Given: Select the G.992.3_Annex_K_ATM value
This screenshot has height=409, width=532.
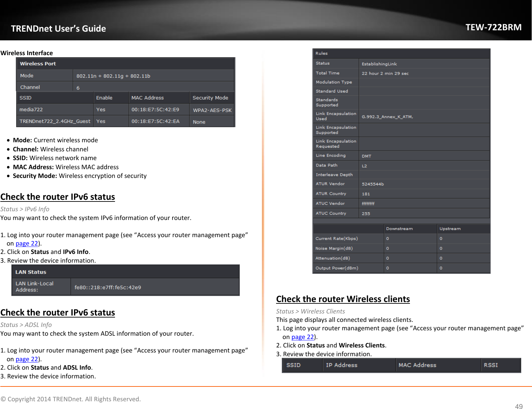Looking at the screenshot, I should tap(387, 117).
